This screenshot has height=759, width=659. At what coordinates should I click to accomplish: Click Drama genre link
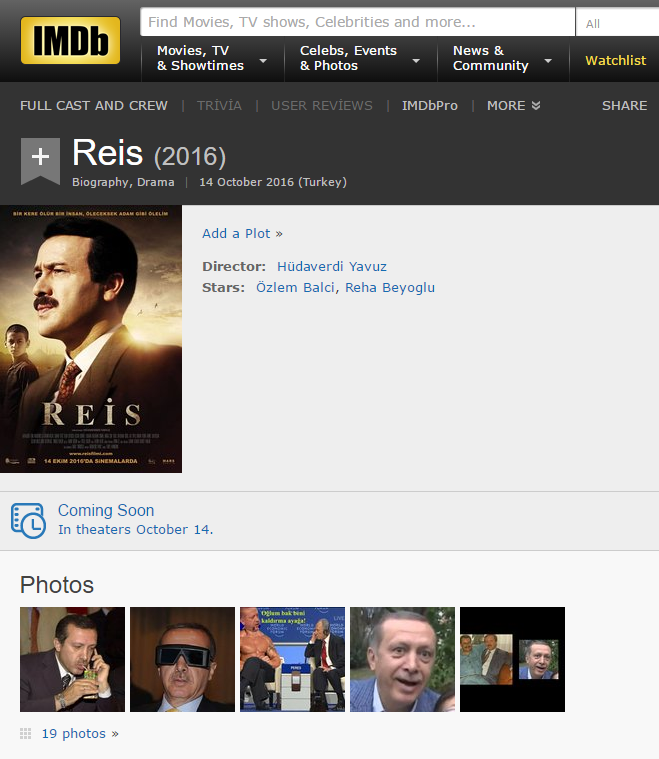[155, 182]
